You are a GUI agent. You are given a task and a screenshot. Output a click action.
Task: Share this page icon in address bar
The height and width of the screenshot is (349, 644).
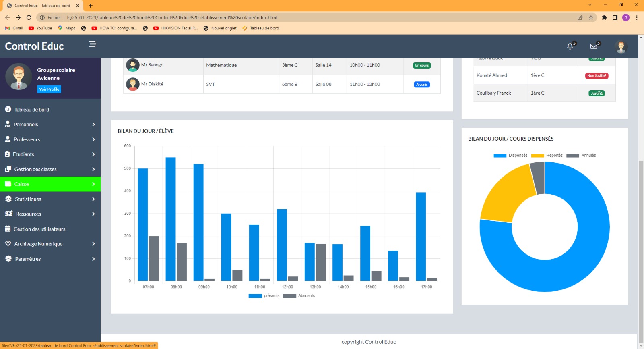click(580, 17)
